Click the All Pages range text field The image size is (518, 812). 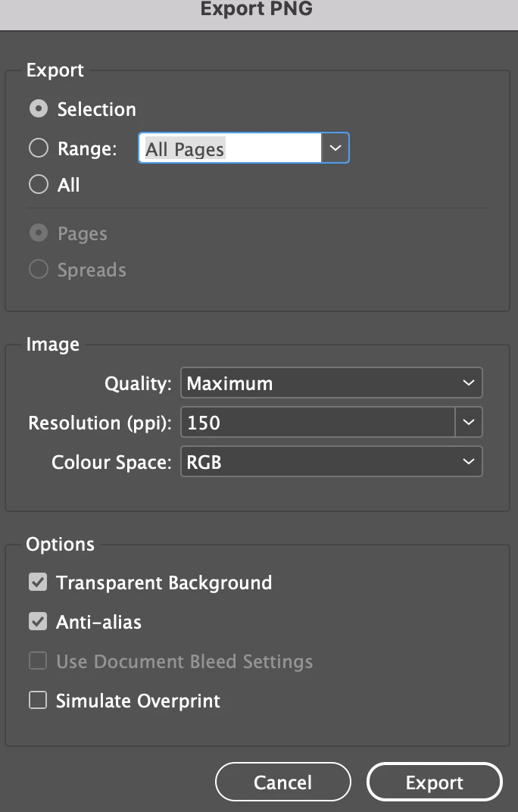tap(230, 148)
